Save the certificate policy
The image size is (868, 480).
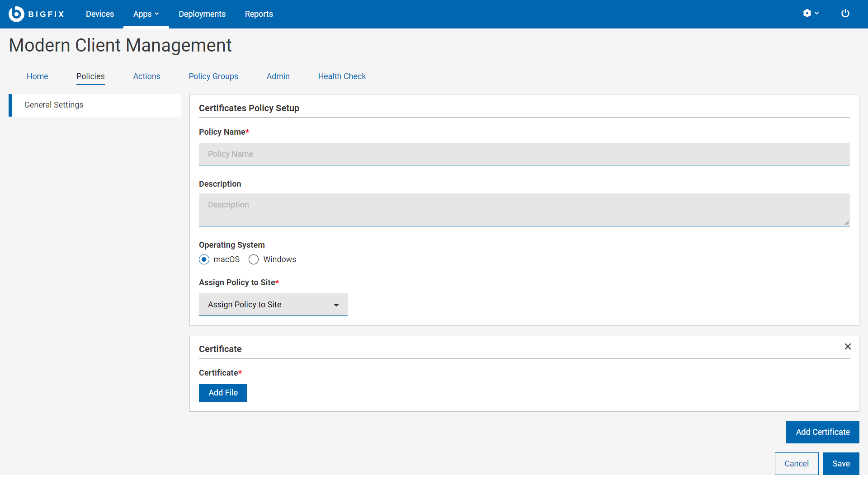(x=841, y=464)
